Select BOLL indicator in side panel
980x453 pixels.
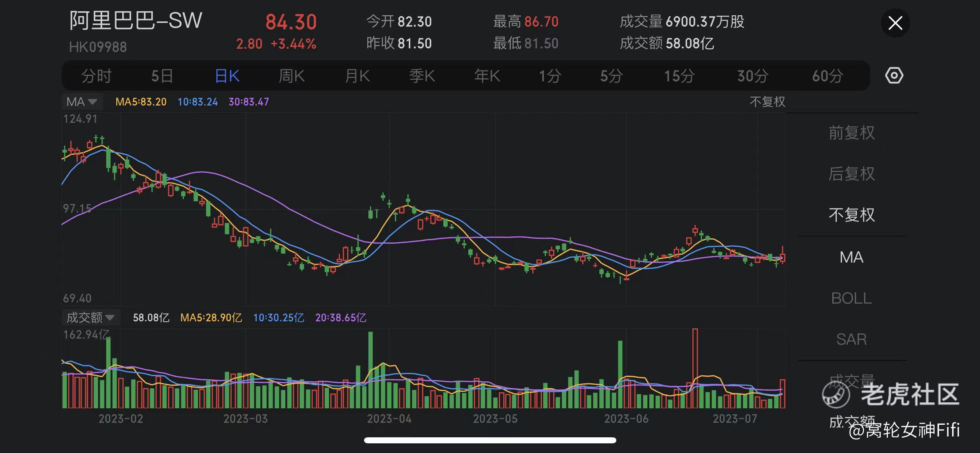click(852, 298)
